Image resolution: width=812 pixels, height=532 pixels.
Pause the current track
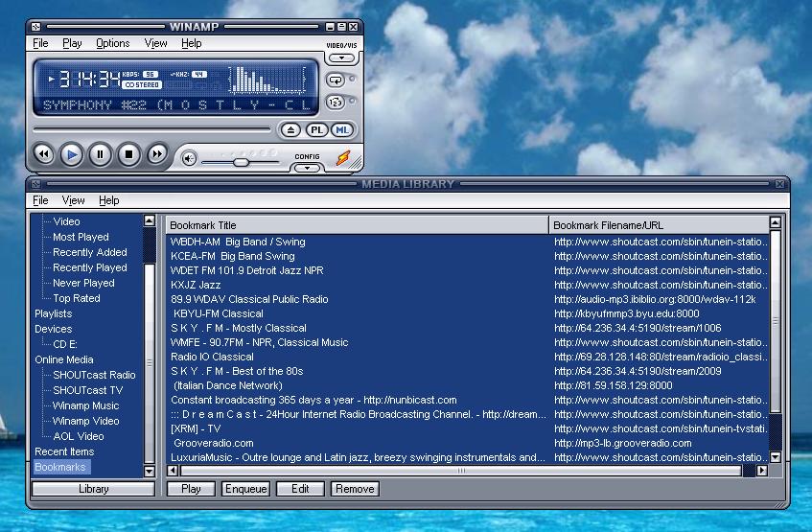click(x=100, y=153)
